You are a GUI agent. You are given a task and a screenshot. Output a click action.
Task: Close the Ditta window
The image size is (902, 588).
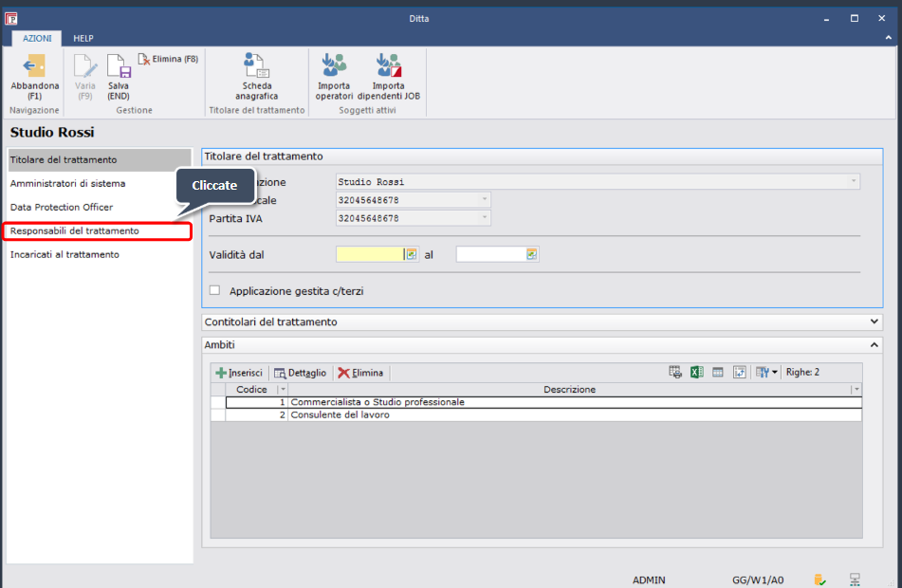pos(881,18)
